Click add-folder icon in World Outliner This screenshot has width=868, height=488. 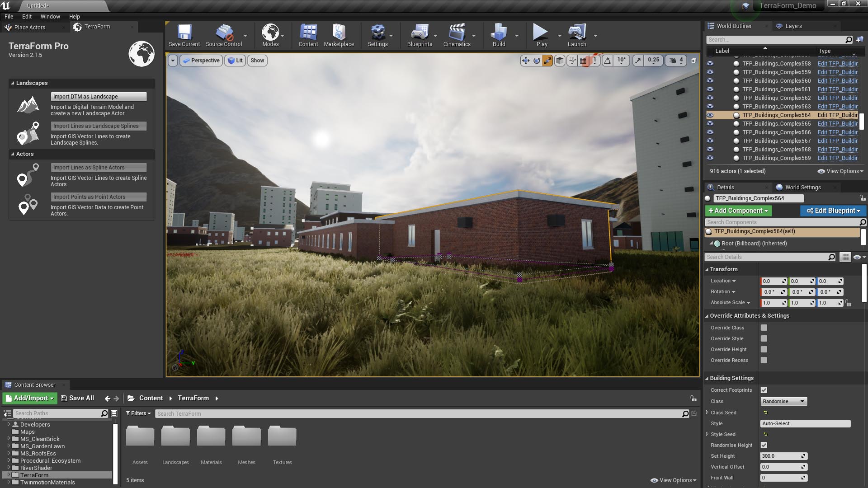[x=859, y=40]
